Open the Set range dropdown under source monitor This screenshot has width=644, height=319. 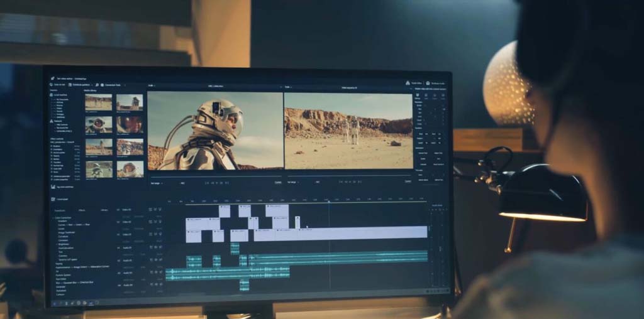[x=157, y=183]
